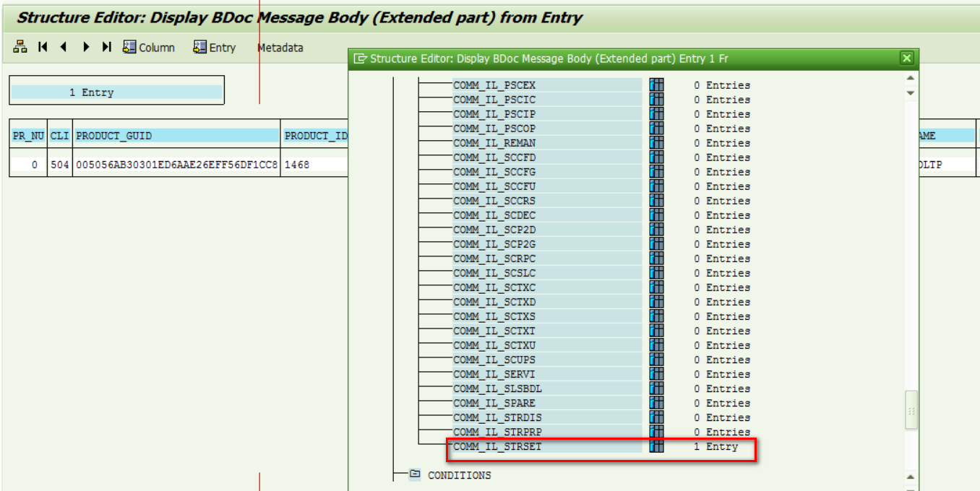Select the COMM_IL_SPARE tree node
Viewport: 980px width, 491px height.
(x=547, y=403)
